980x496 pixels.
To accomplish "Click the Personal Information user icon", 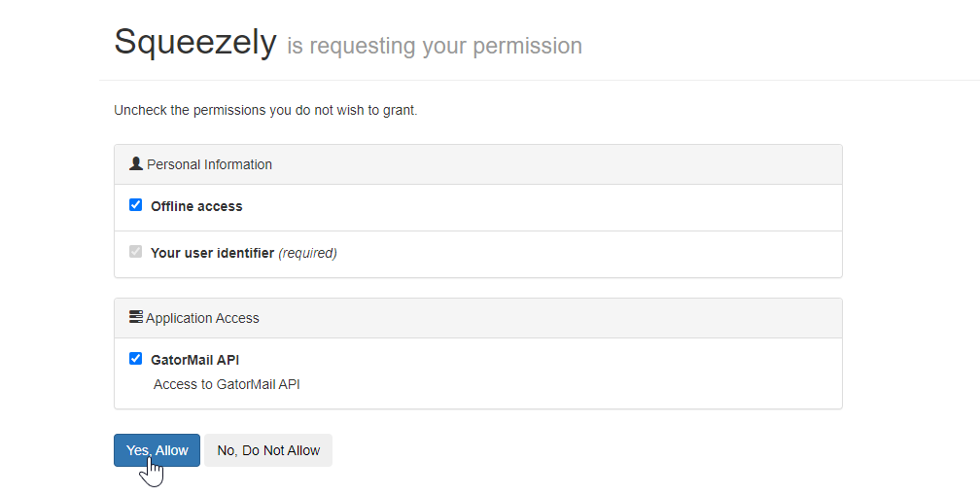I will 136,163.
